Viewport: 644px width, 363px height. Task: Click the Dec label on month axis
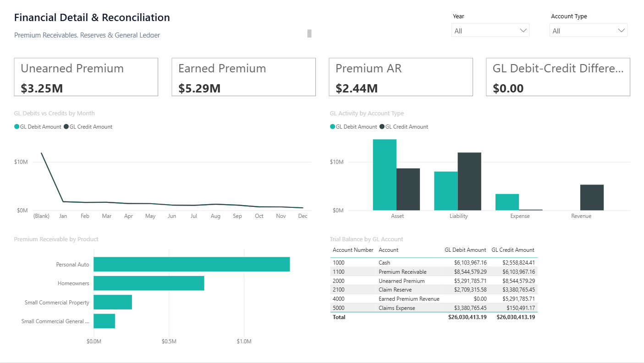[x=303, y=216]
